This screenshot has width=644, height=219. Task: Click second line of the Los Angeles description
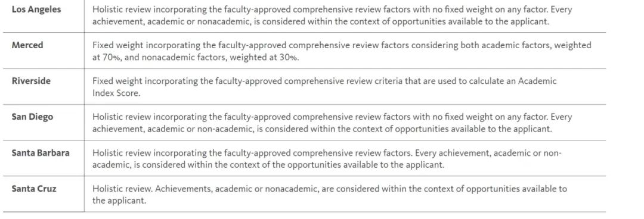pyautogui.click(x=320, y=22)
